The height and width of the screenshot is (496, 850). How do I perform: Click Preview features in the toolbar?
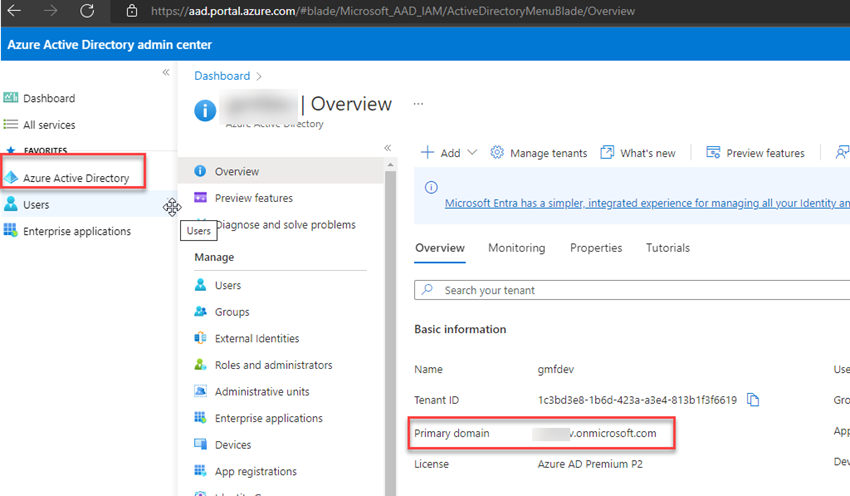point(755,153)
